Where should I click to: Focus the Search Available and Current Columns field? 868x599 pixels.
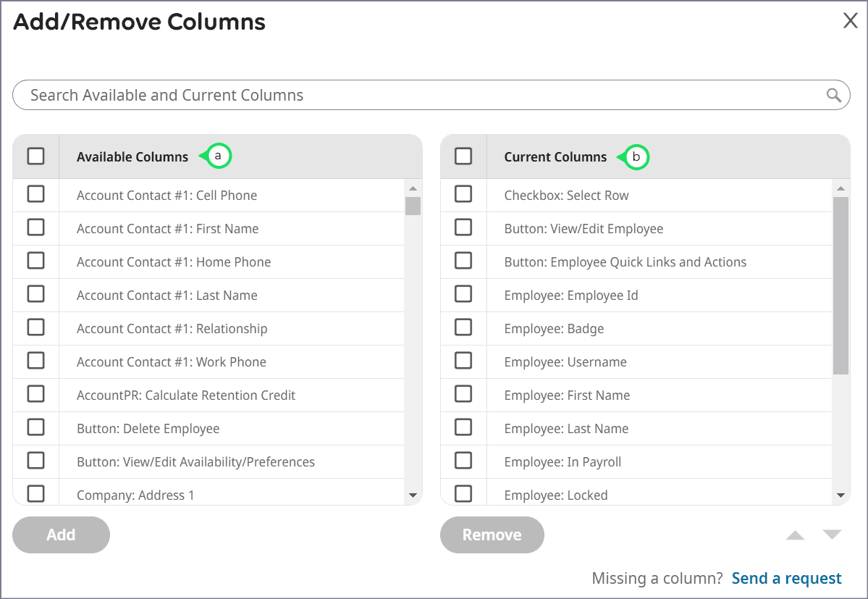[420, 95]
